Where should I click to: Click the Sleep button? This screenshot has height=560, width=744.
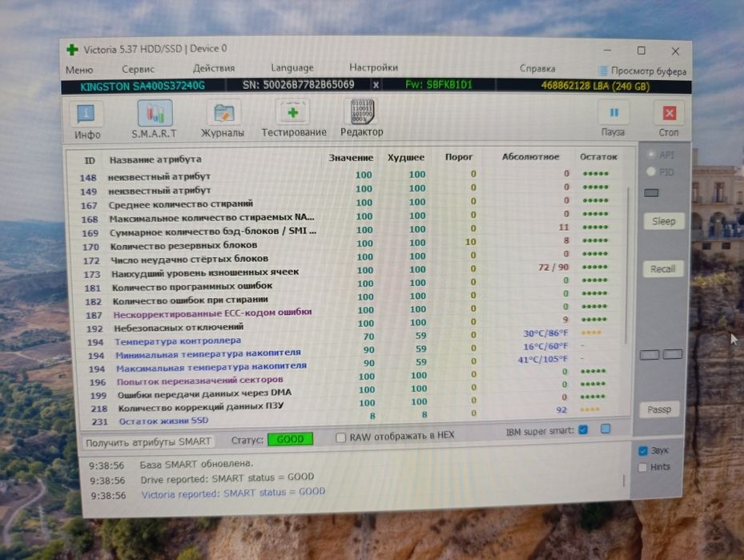(x=663, y=221)
